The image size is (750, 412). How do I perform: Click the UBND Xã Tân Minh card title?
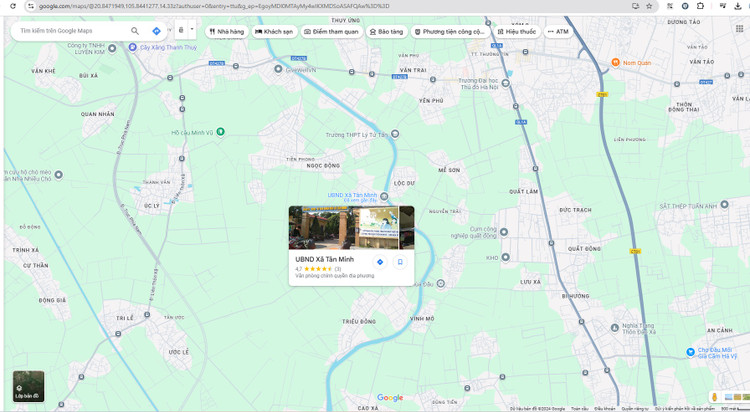pos(324,259)
